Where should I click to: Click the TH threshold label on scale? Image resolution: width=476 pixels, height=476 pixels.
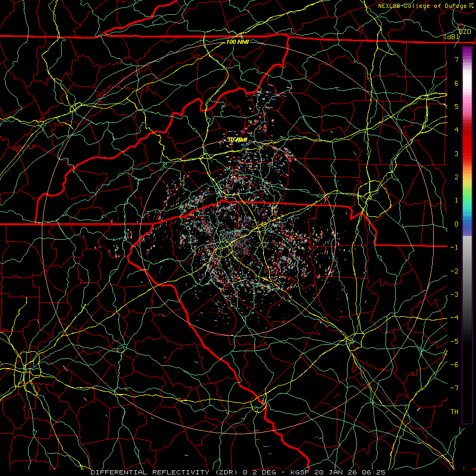(454, 412)
